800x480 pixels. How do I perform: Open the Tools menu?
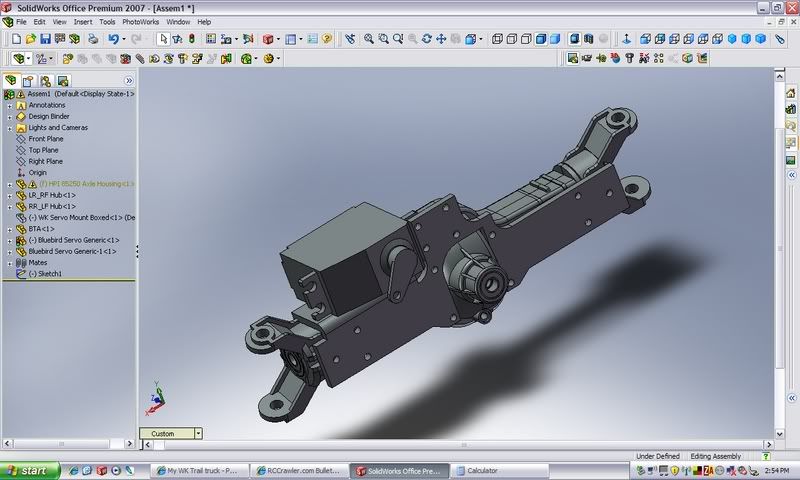click(x=107, y=22)
